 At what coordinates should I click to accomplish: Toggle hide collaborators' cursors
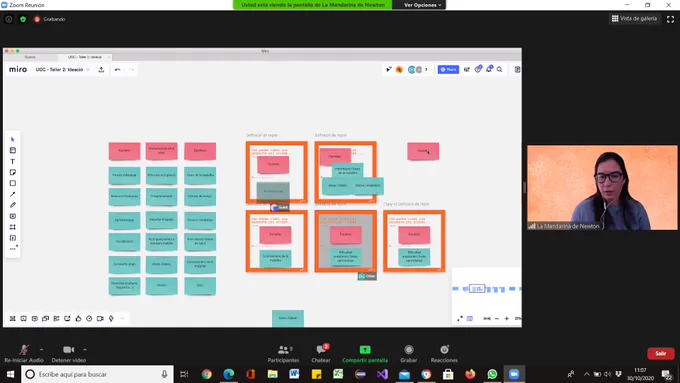(x=389, y=69)
